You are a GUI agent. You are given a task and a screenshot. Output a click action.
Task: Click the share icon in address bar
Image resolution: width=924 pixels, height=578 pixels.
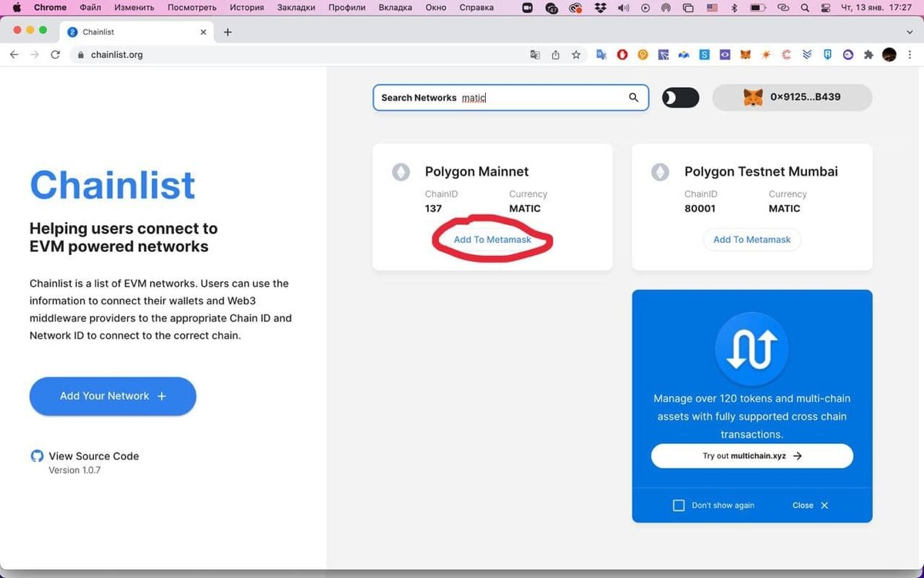(555, 55)
